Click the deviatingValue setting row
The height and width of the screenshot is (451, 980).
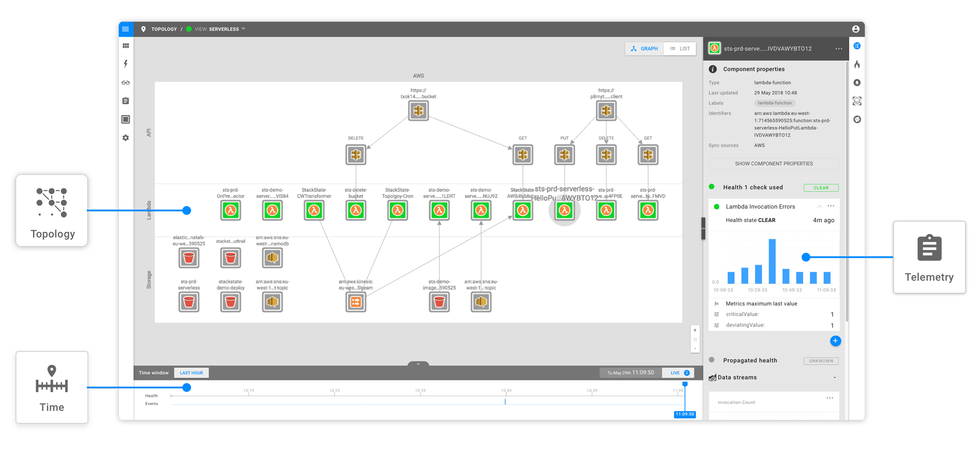[774, 325]
